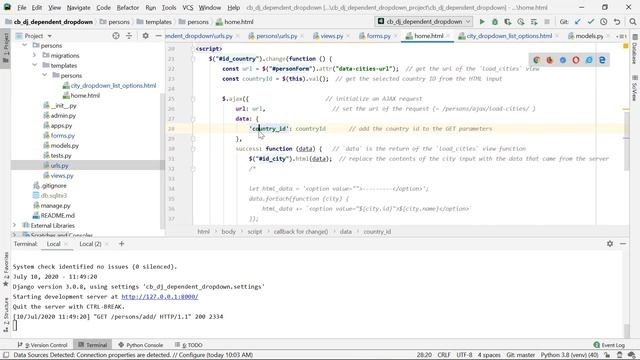Viewport: 640px width, 360px height.
Task: Show Git history clock icon
Action: (604, 22)
